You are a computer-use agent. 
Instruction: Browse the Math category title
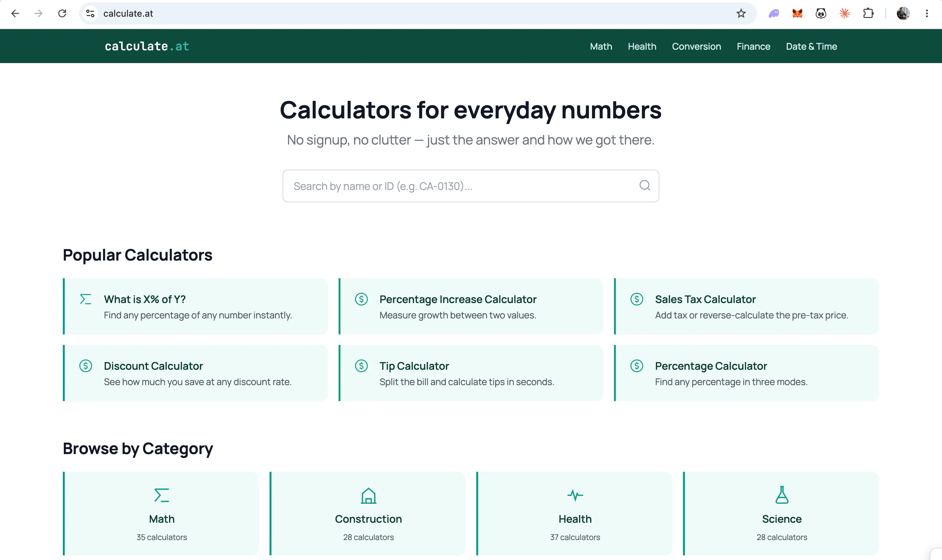[x=162, y=519]
